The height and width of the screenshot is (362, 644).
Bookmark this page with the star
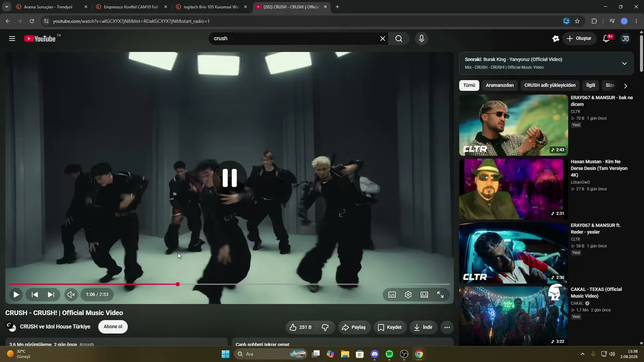577,21
